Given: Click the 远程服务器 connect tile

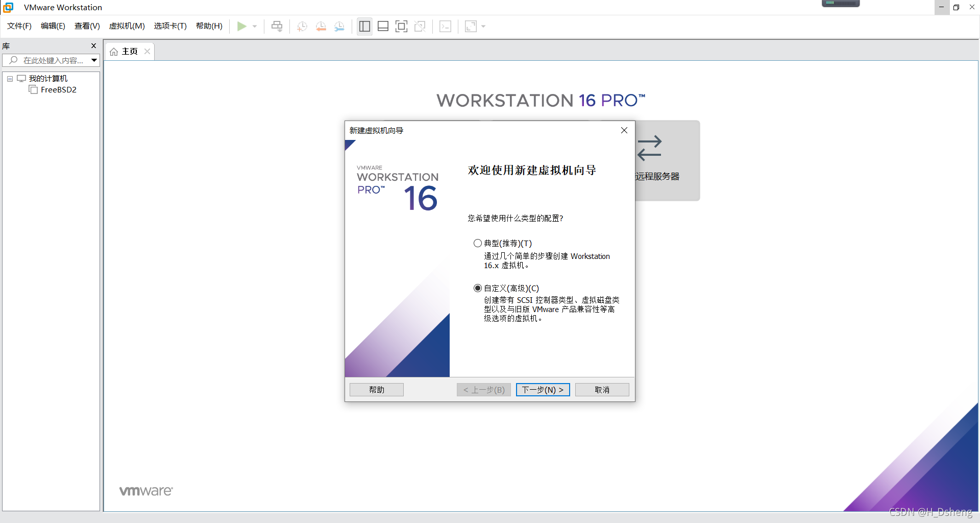Looking at the screenshot, I should 667,160.
